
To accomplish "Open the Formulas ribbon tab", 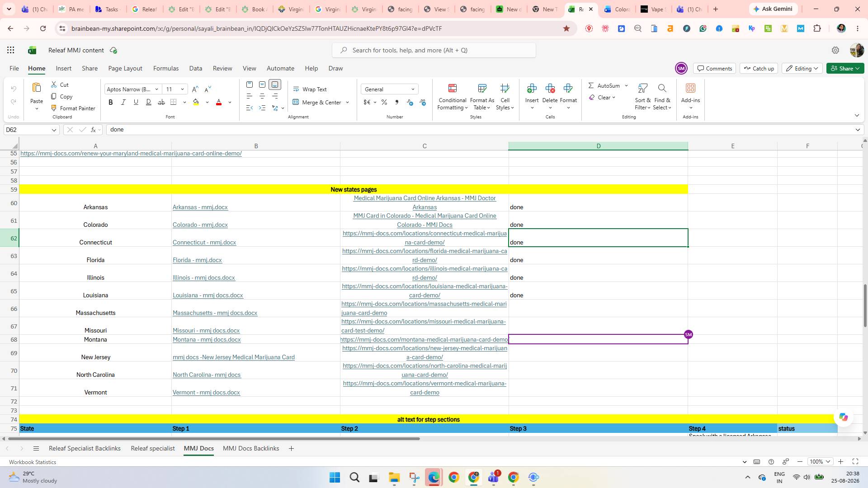I will coord(165,69).
